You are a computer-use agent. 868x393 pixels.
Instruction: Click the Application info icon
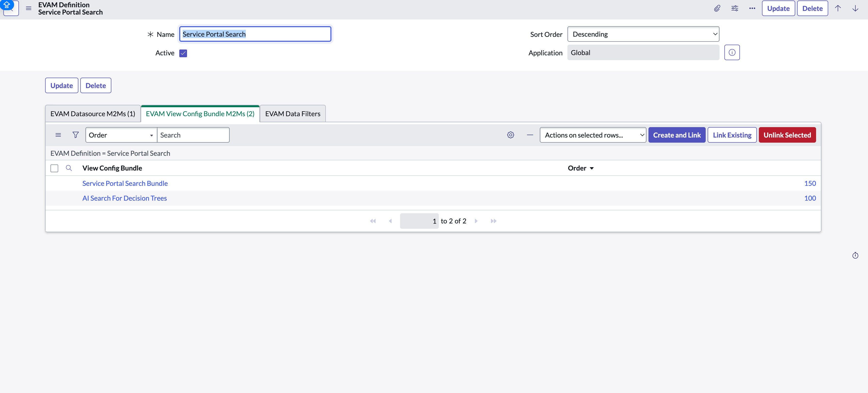[732, 53]
